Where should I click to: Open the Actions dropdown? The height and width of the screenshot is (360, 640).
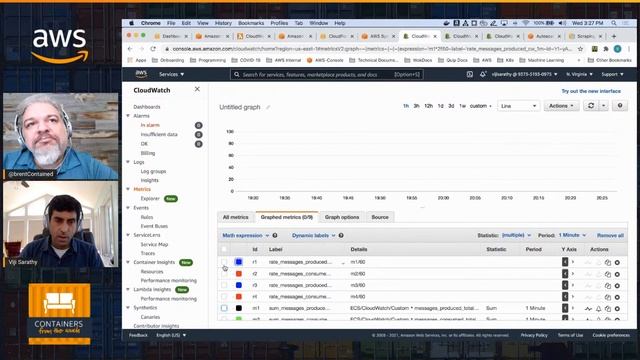tap(561, 106)
